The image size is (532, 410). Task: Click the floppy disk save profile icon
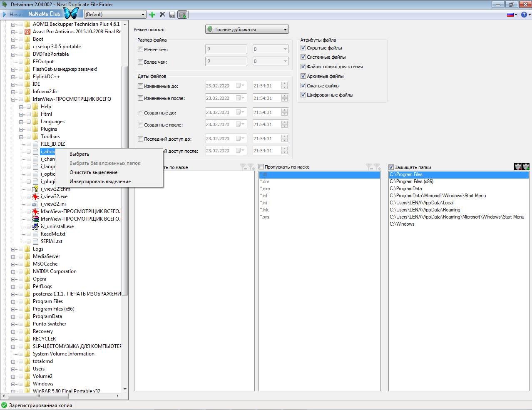point(172,15)
